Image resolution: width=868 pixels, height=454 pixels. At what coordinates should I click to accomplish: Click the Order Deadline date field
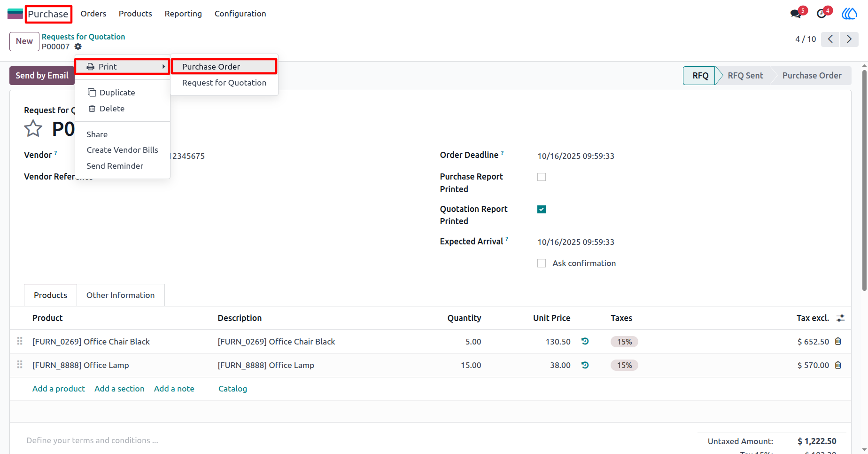coord(576,156)
